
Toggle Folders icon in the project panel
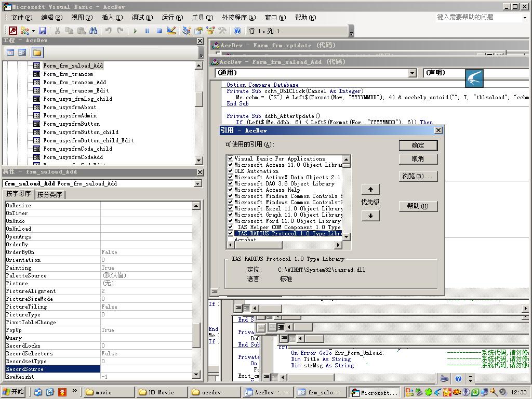(x=37, y=52)
